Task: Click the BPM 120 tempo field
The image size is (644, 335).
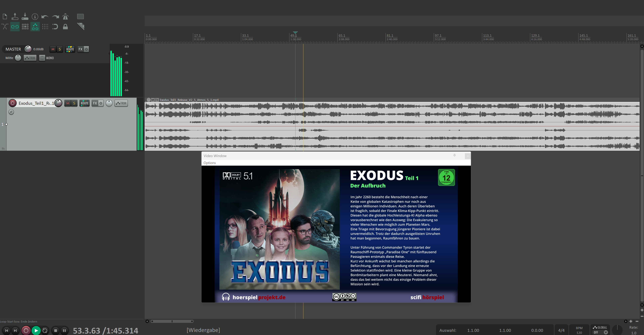Action: click(x=579, y=330)
